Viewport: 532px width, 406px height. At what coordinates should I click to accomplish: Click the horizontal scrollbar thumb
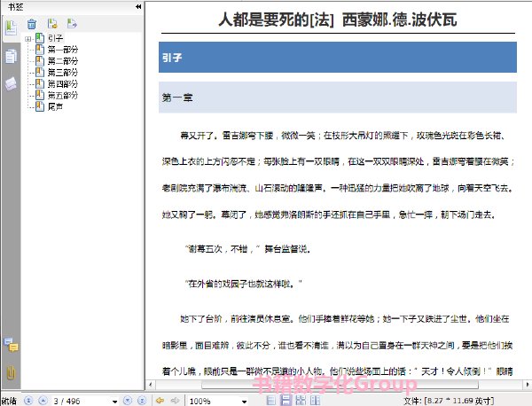(340, 385)
